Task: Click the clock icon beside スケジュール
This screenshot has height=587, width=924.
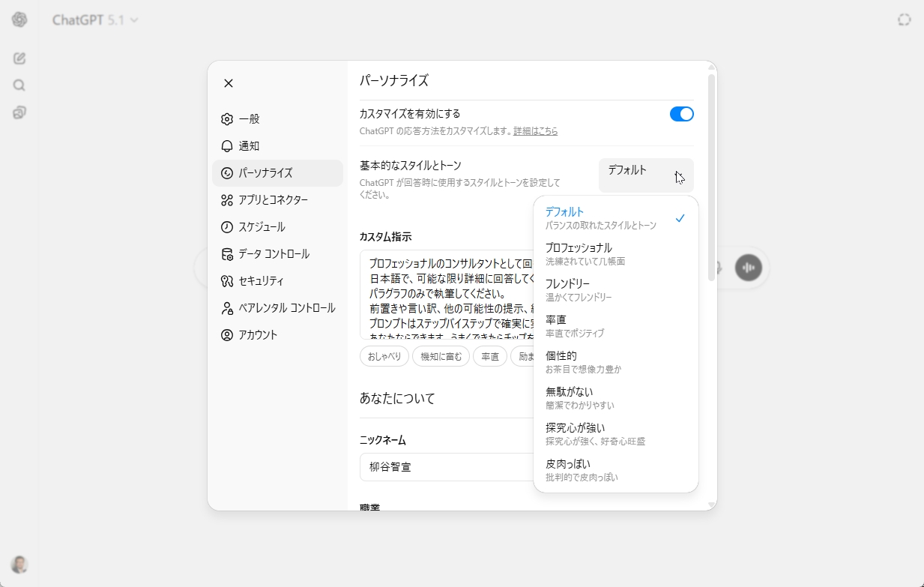Action: click(226, 226)
